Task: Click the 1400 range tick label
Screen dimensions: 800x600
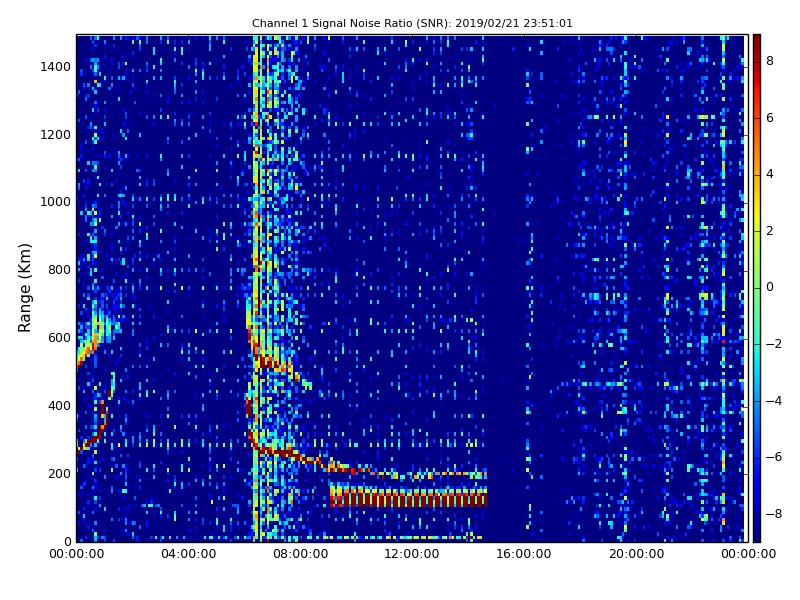Action: point(56,67)
